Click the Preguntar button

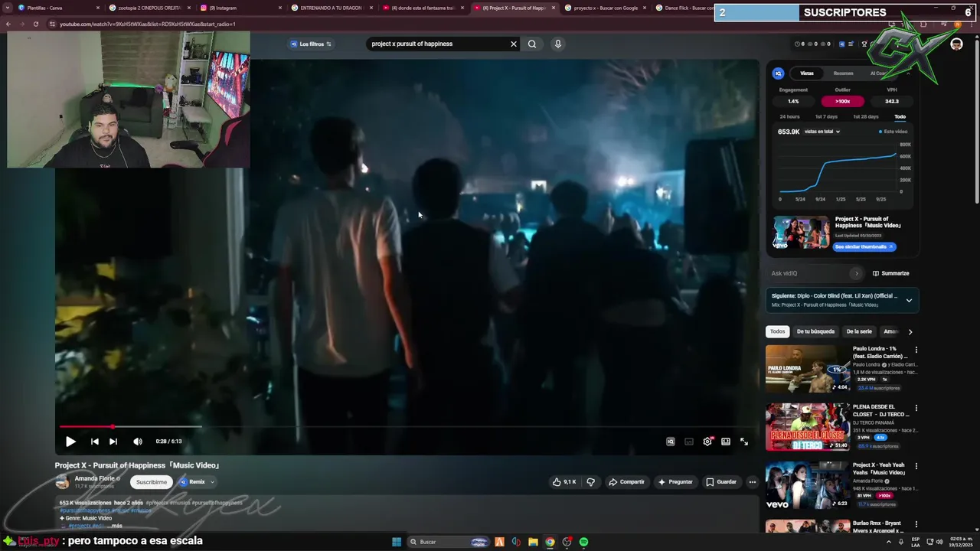pyautogui.click(x=675, y=482)
